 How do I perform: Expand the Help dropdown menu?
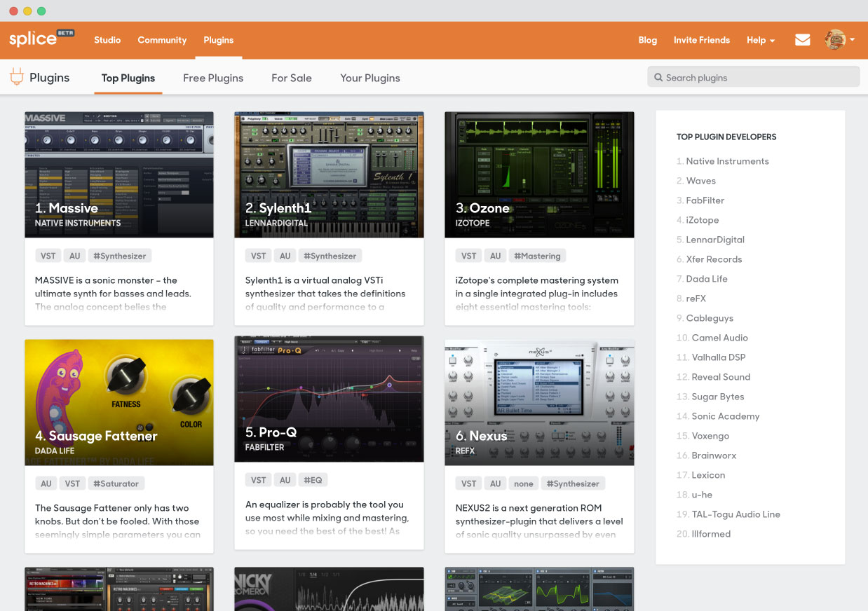(761, 40)
